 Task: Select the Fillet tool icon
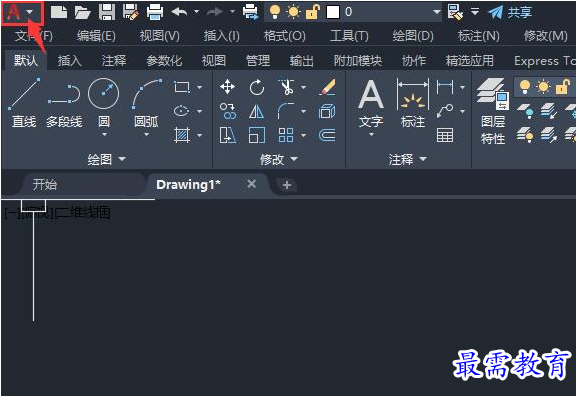[x=286, y=111]
